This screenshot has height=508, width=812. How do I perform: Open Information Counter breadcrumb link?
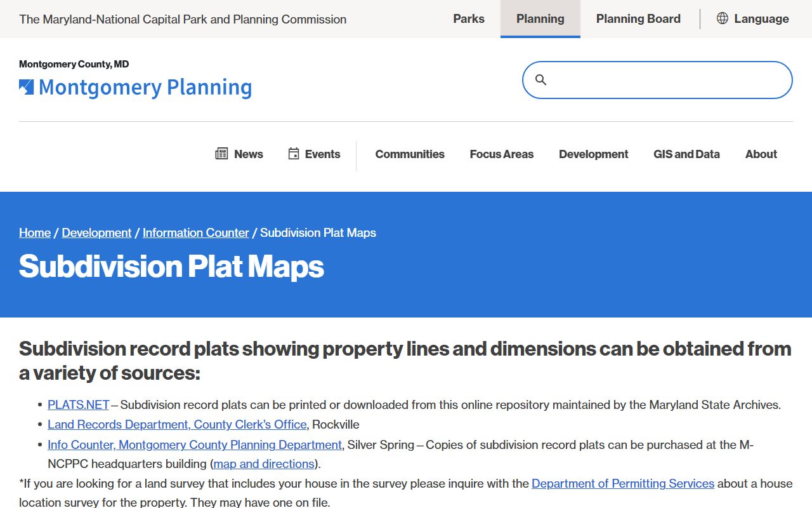pyautogui.click(x=196, y=232)
